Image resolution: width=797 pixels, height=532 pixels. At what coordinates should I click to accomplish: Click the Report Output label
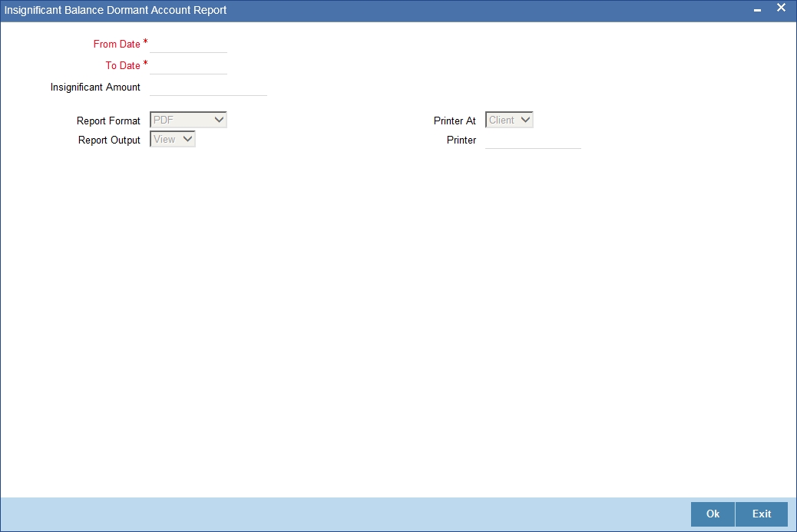[x=109, y=140]
